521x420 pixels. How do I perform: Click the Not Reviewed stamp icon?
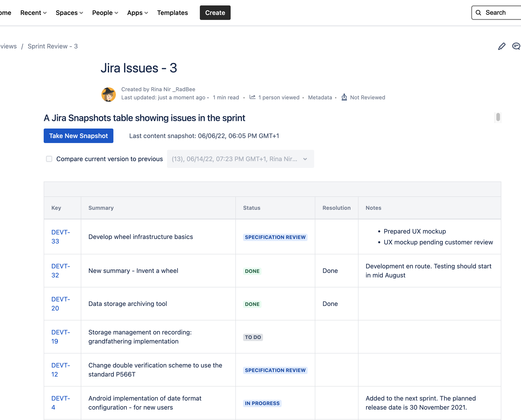[344, 97]
